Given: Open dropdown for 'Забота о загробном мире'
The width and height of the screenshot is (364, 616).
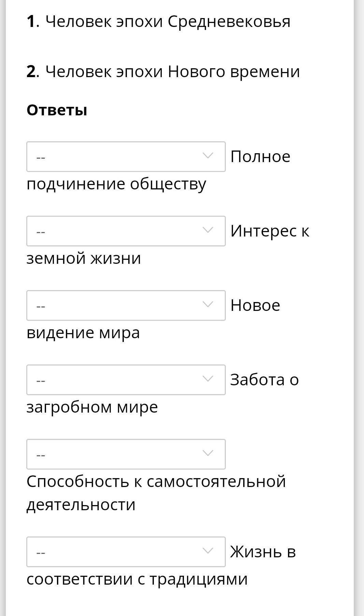Looking at the screenshot, I should (x=126, y=380).
